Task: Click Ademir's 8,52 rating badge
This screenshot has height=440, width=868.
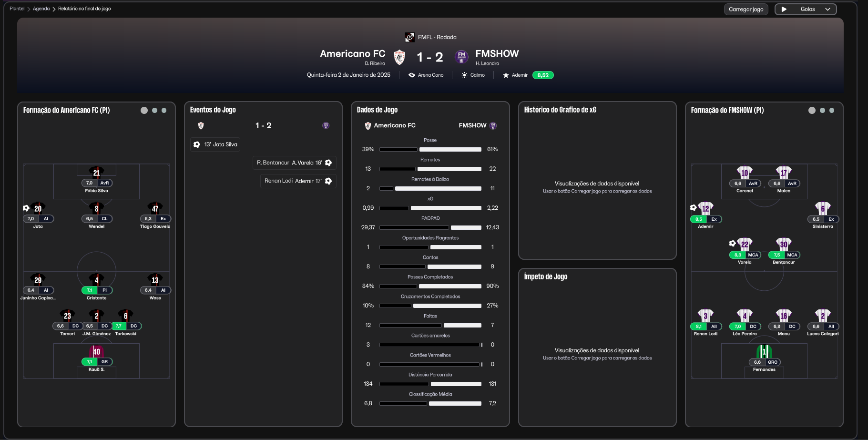Action: point(543,75)
